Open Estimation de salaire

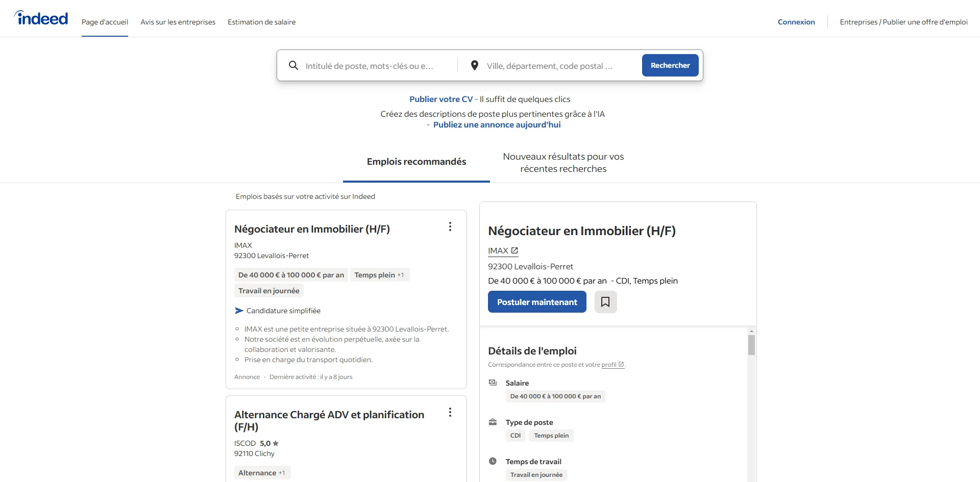[x=262, y=22]
